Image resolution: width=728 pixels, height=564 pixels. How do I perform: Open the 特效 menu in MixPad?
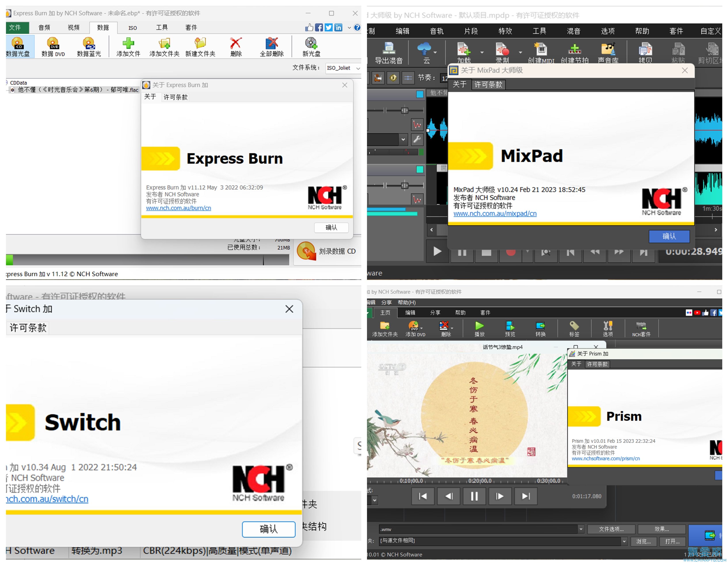click(x=505, y=31)
